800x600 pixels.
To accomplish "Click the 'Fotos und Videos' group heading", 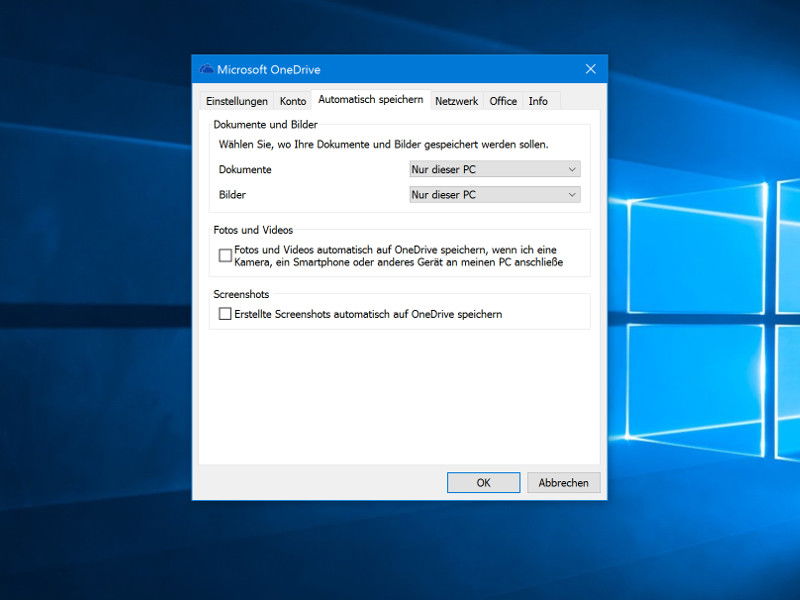I will coord(253,230).
